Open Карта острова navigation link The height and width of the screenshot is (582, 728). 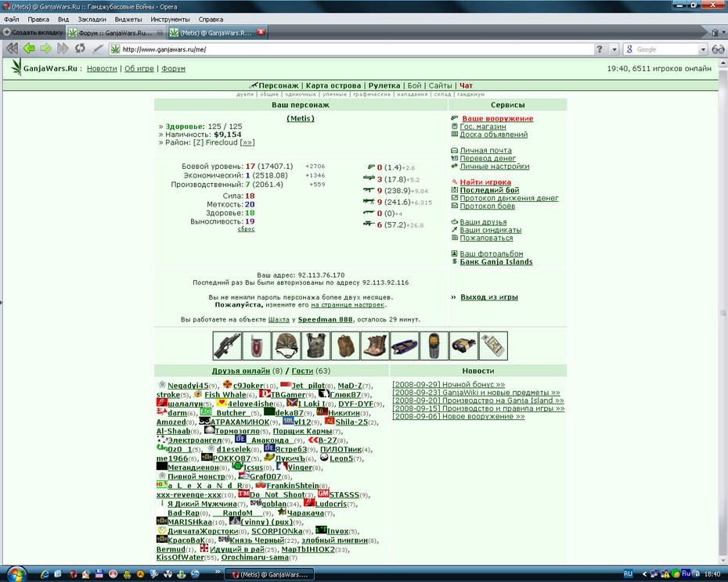pyautogui.click(x=333, y=85)
